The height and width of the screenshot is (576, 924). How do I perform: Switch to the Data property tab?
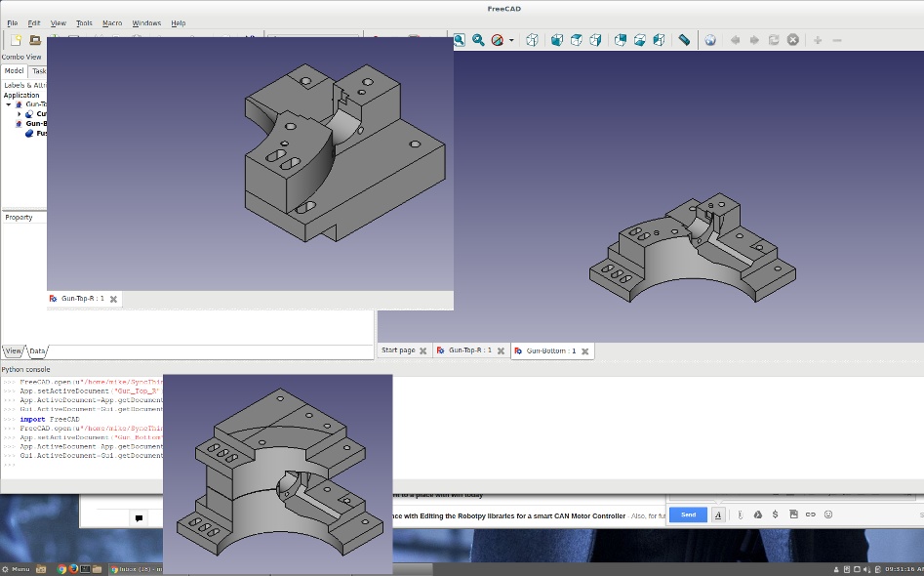pyautogui.click(x=37, y=350)
